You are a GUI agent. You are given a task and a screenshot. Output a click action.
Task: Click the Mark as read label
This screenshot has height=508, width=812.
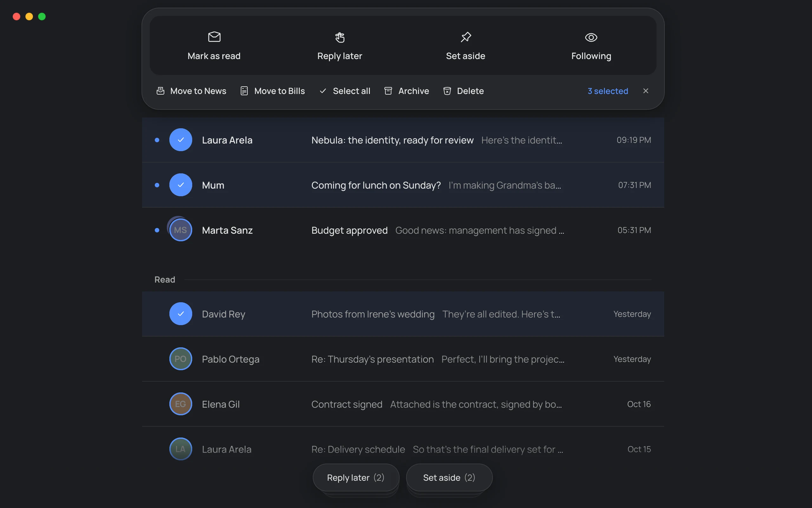pyautogui.click(x=214, y=56)
